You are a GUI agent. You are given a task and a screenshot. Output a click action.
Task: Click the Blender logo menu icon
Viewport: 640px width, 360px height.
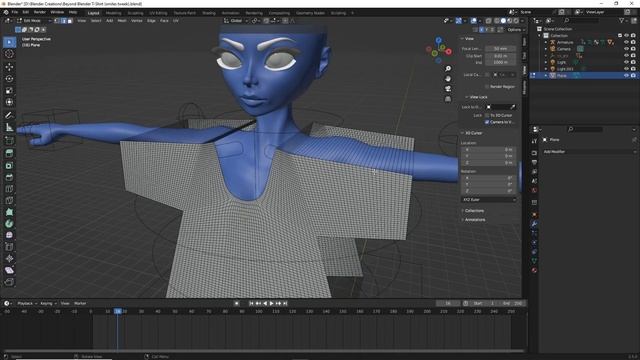click(6, 13)
